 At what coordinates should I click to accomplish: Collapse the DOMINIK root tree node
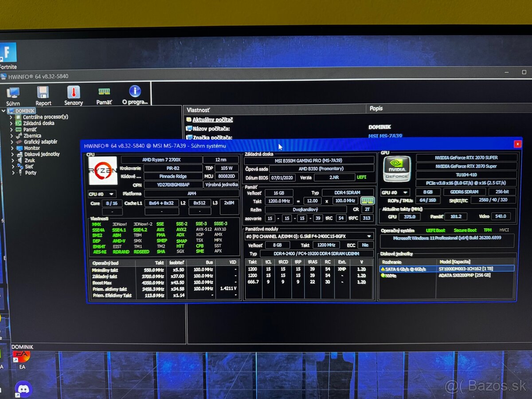(x=4, y=111)
